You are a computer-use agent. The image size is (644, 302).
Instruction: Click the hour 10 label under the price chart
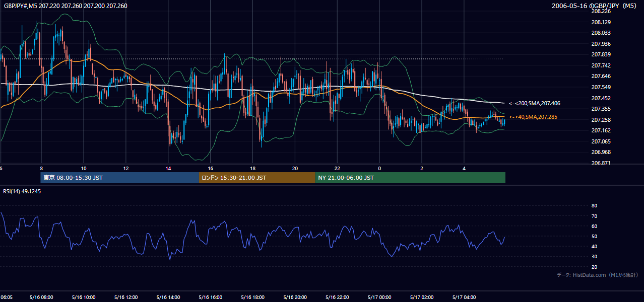(x=84, y=169)
